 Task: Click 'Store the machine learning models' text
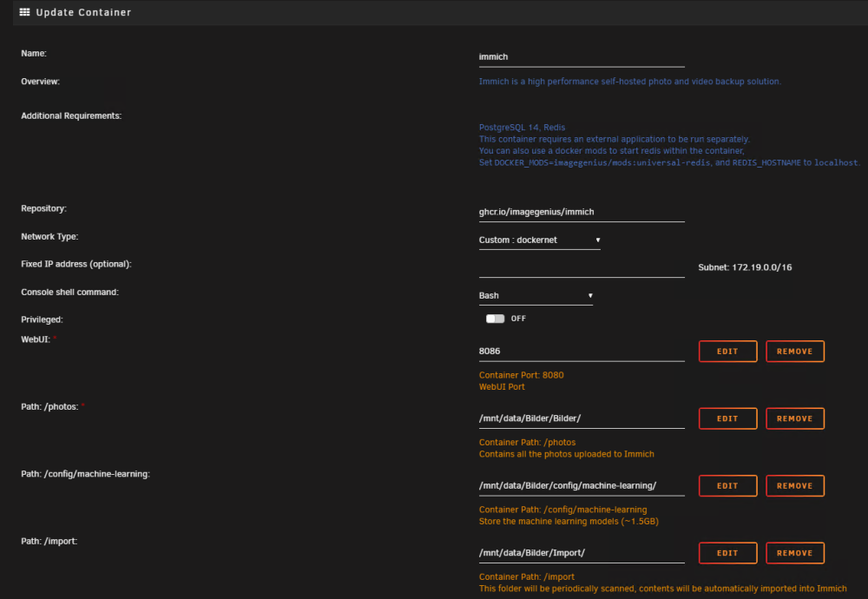click(x=569, y=522)
